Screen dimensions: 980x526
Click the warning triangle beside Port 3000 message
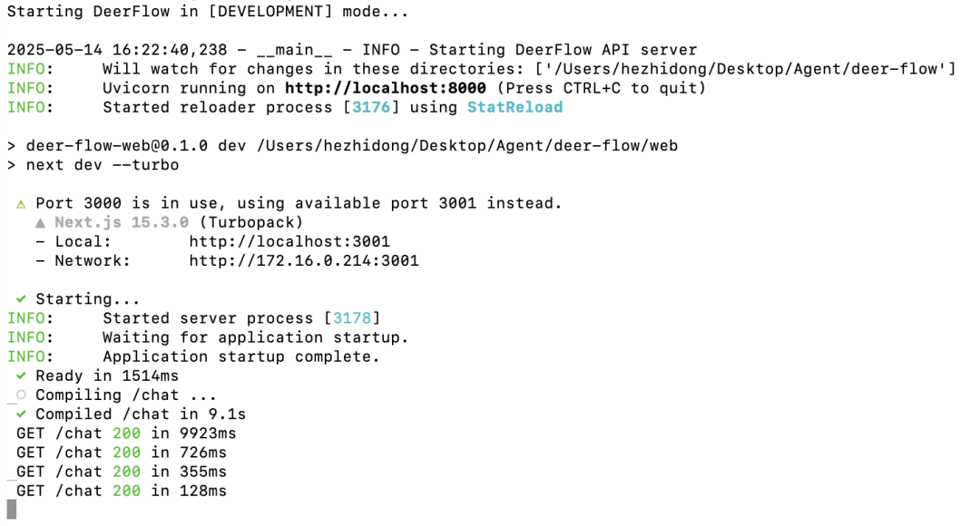(20, 204)
